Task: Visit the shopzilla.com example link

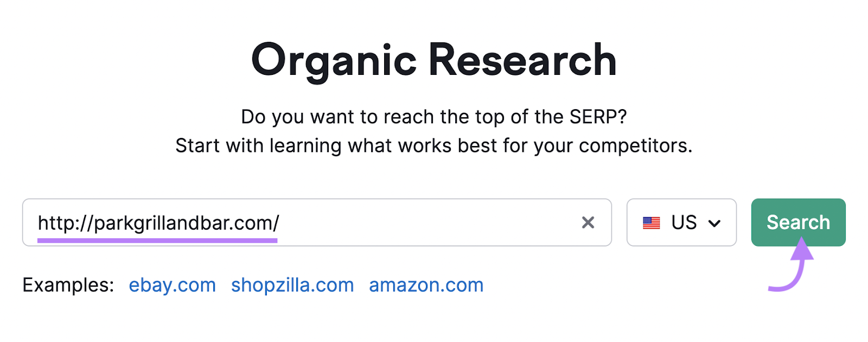Action: tap(292, 284)
